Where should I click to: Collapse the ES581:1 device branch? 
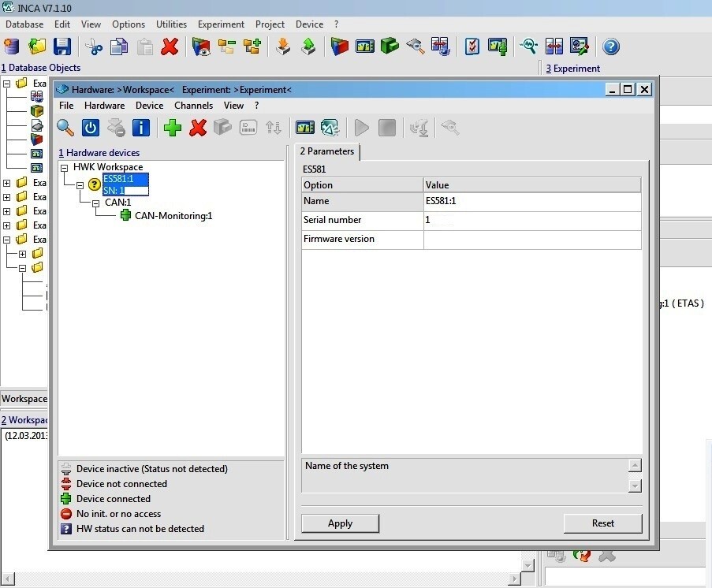coord(80,185)
